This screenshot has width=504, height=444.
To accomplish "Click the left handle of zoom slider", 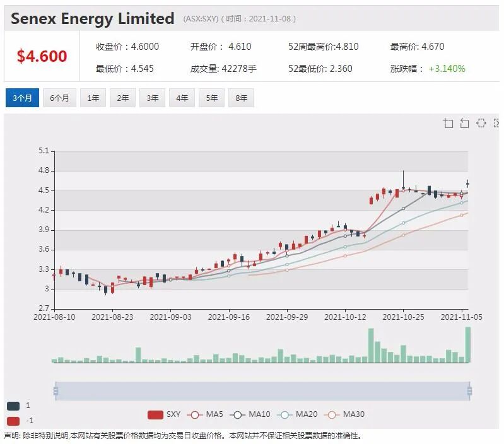I will click(x=56, y=391).
